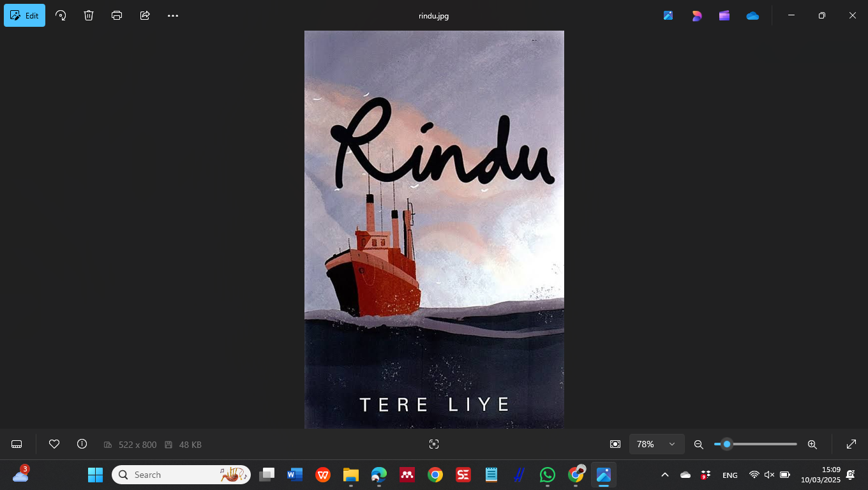Open the first Google Chrome taskbar icon
The image size is (868, 490).
point(435,475)
